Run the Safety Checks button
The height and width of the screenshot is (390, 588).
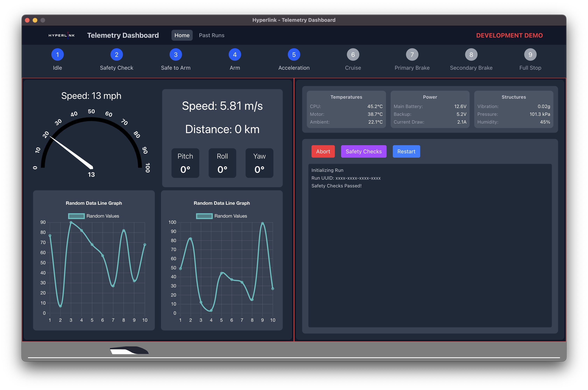tap(364, 151)
